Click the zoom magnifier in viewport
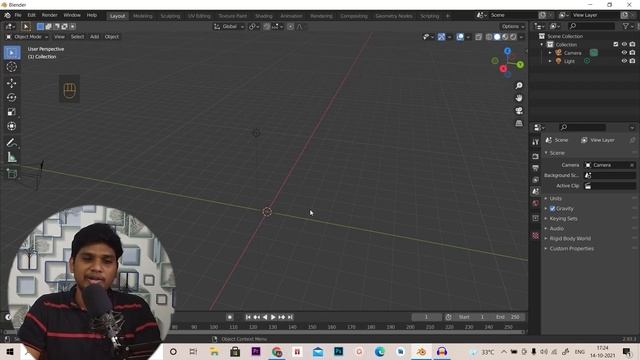This screenshot has width=640, height=360. (519, 86)
